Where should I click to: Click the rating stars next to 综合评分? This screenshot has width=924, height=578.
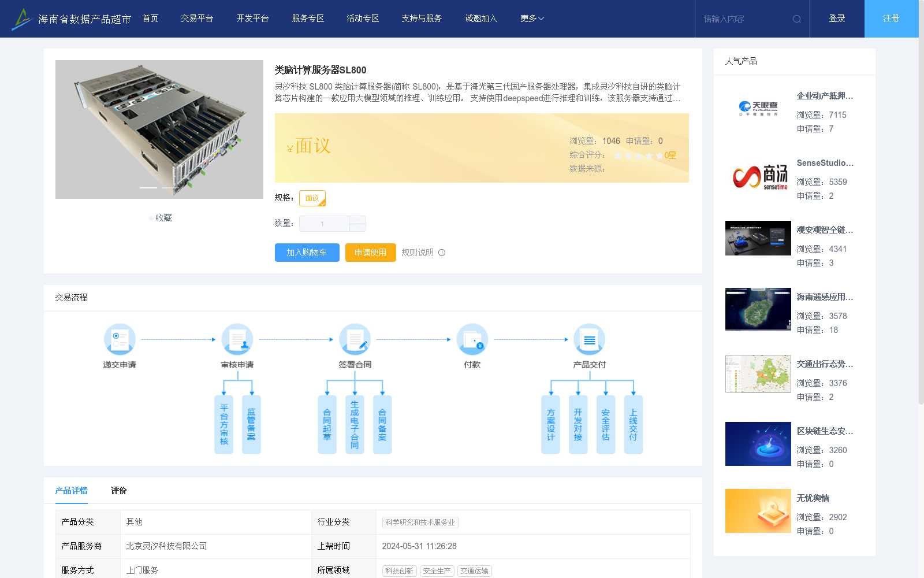(x=638, y=155)
